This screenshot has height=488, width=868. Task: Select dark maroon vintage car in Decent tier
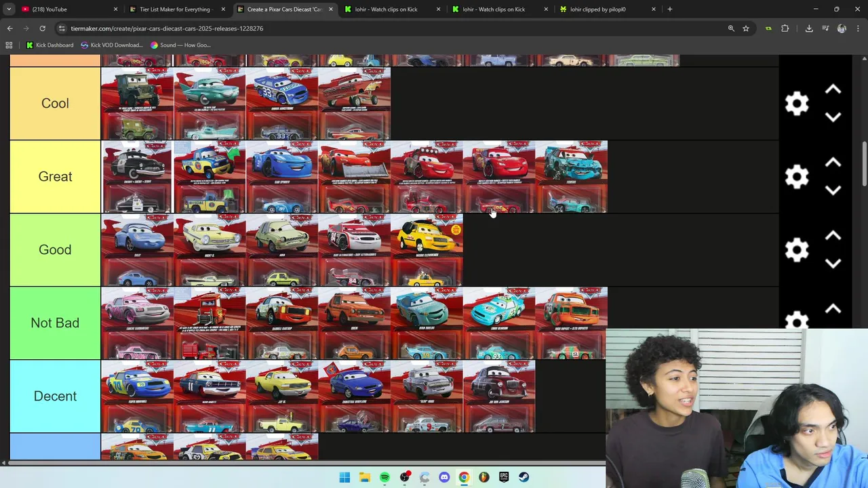point(499,396)
